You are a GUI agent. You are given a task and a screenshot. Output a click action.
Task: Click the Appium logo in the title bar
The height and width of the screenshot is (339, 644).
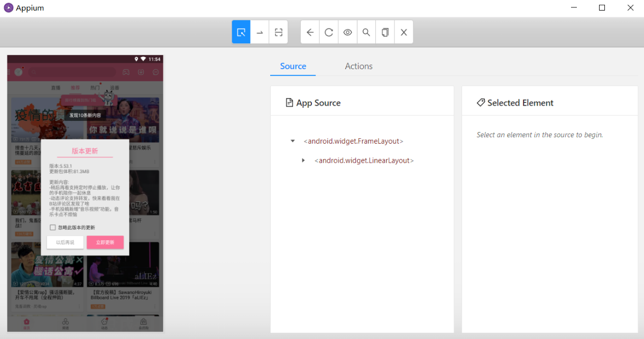[8, 8]
